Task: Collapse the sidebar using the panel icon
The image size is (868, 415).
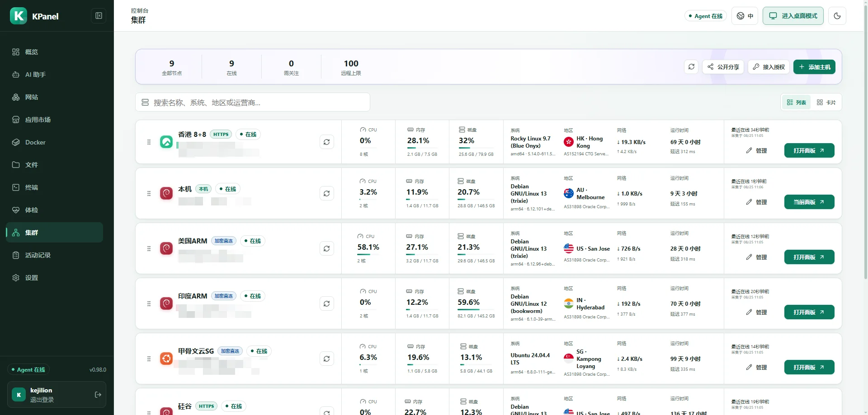Action: [99, 16]
